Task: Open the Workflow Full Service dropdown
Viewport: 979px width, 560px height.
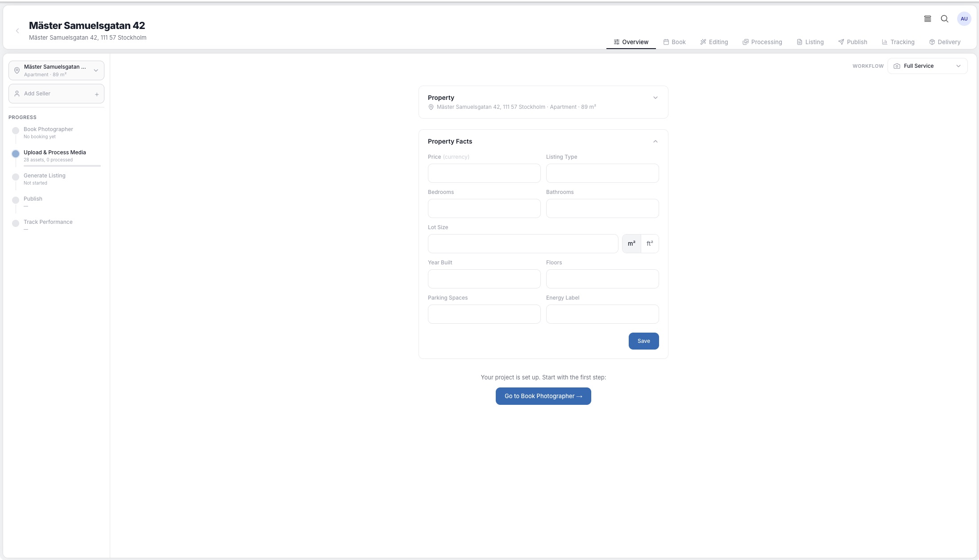Action: [x=927, y=66]
